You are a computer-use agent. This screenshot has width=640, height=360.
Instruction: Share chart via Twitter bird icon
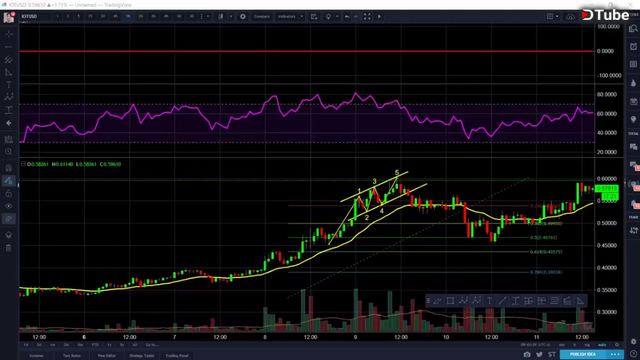(539, 354)
